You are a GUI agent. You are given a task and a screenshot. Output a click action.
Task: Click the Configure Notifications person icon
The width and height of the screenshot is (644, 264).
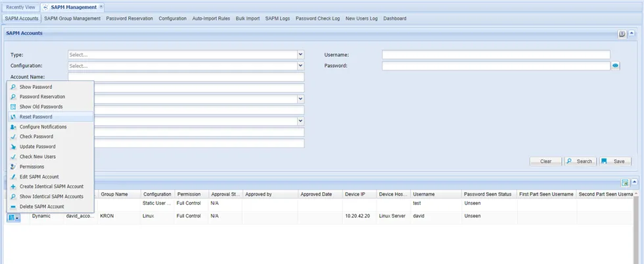coord(13,127)
